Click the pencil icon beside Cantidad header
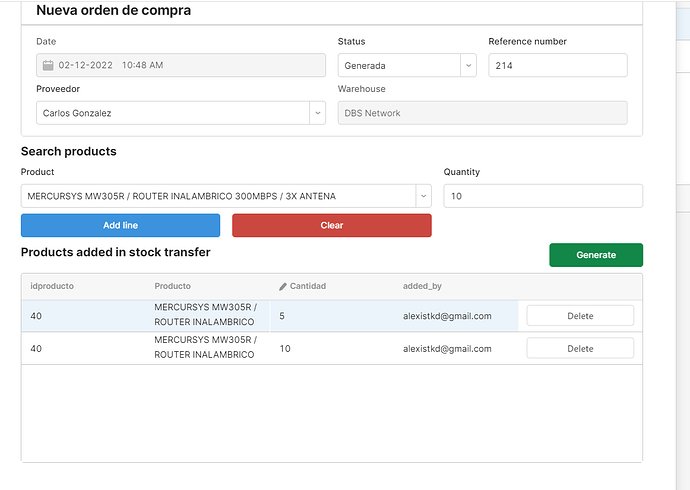690x490 pixels. [x=283, y=286]
